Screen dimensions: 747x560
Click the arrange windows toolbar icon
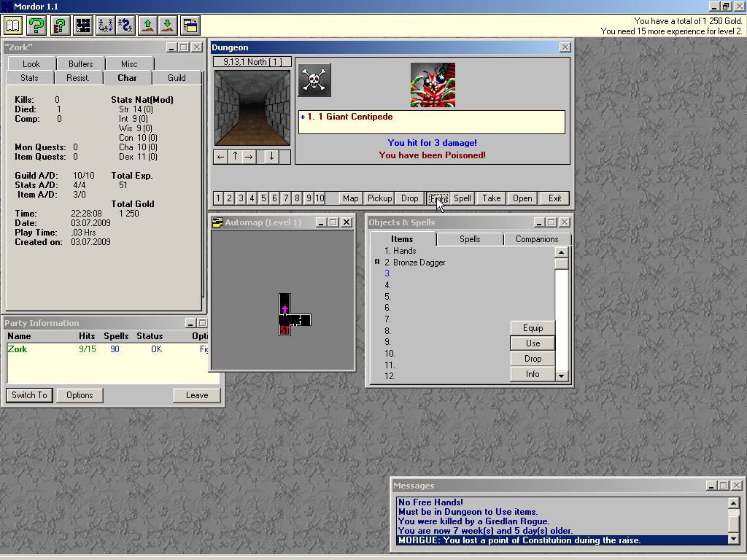click(x=190, y=26)
